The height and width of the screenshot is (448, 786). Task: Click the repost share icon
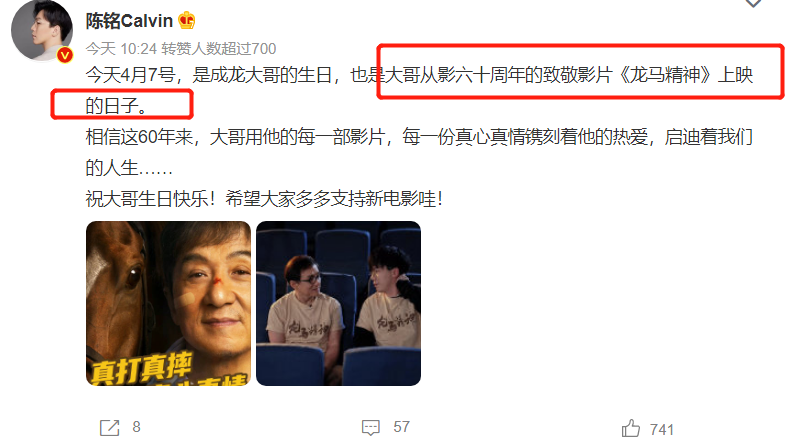[x=110, y=428]
